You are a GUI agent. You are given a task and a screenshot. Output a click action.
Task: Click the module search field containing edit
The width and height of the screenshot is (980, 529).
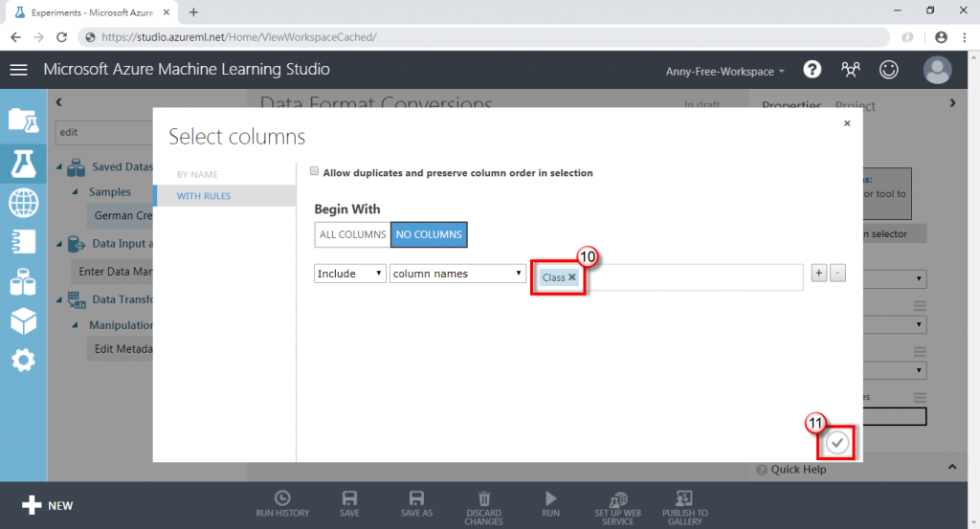pyautogui.click(x=104, y=132)
